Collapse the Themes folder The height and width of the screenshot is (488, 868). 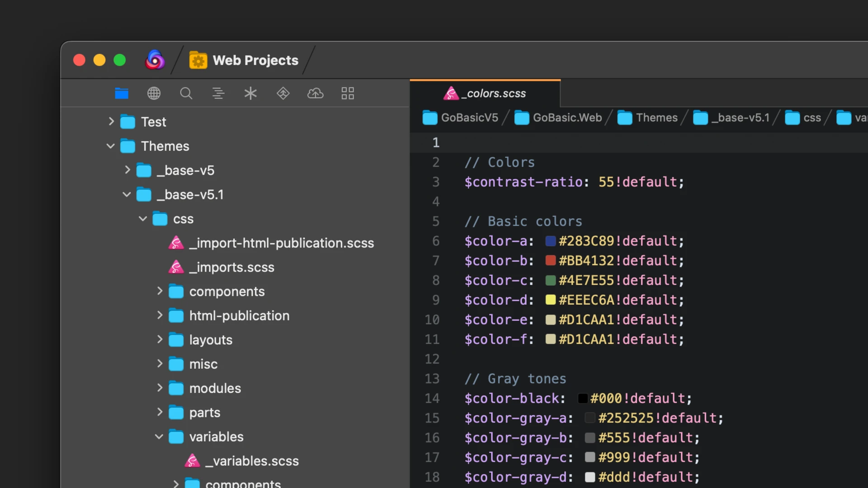[111, 146]
